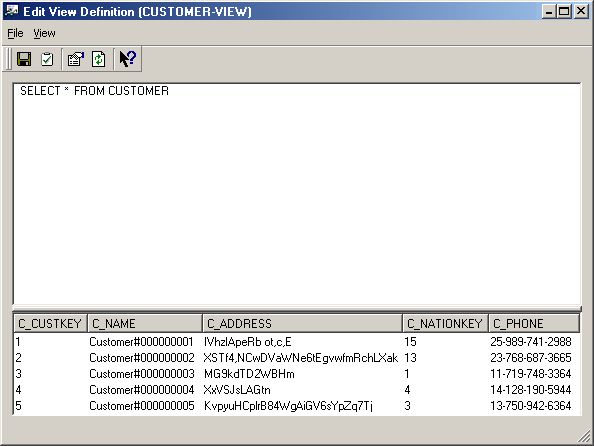Image resolution: width=594 pixels, height=446 pixels.
Task: Open the view properties icon
Action: 75,59
